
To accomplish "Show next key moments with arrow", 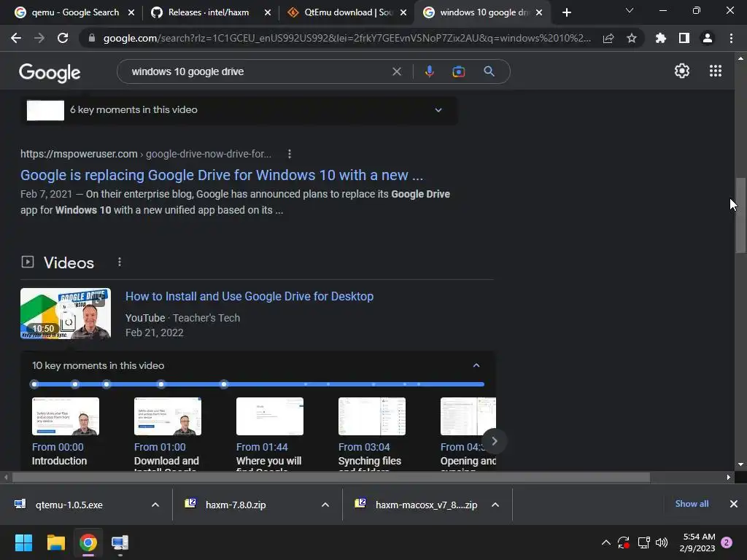I will pos(495,441).
